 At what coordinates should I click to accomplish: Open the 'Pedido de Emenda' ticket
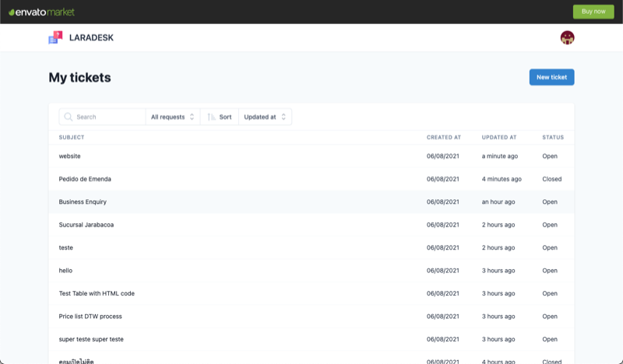(85, 179)
